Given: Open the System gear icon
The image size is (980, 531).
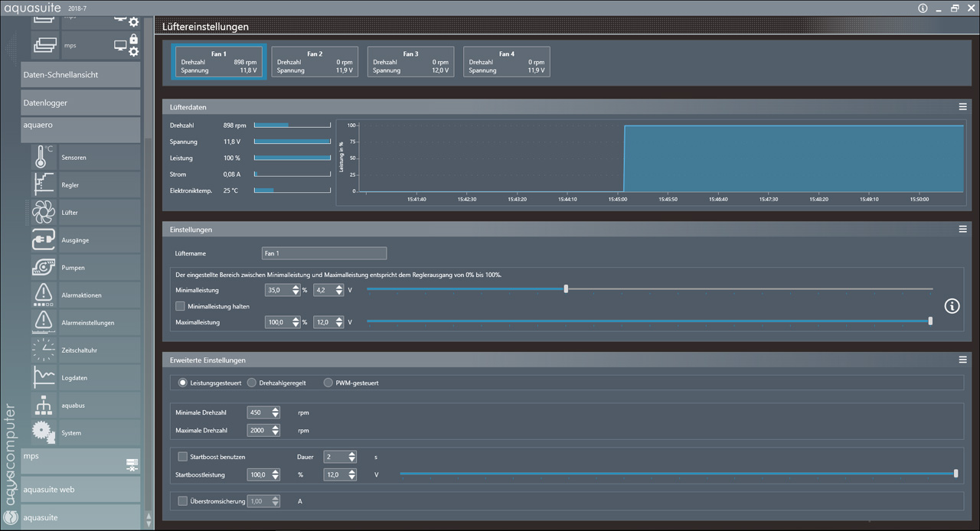Looking at the screenshot, I should (x=43, y=432).
